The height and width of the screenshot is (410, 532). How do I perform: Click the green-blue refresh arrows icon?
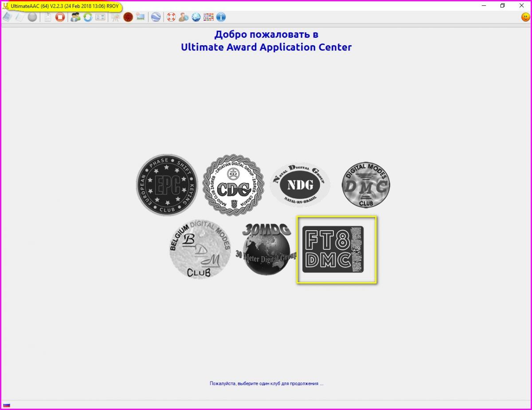88,17
